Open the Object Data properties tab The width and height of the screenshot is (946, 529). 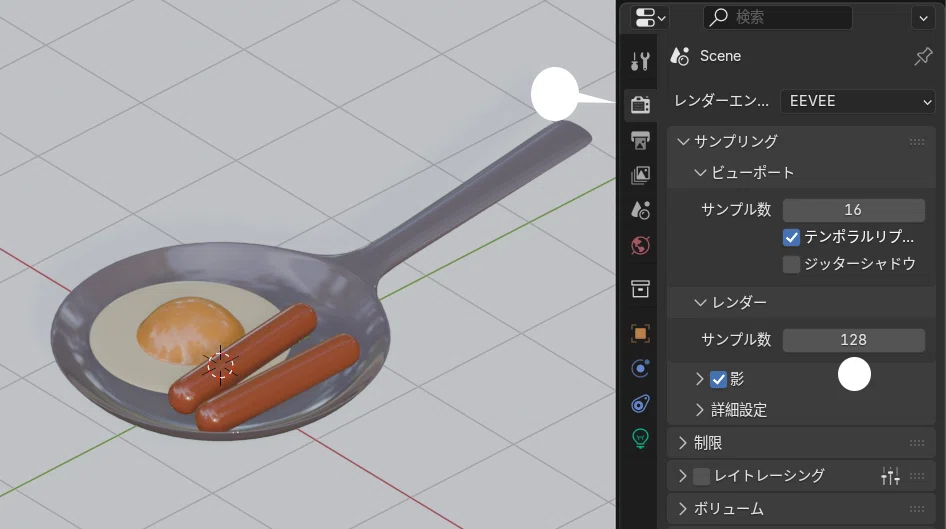pos(640,439)
